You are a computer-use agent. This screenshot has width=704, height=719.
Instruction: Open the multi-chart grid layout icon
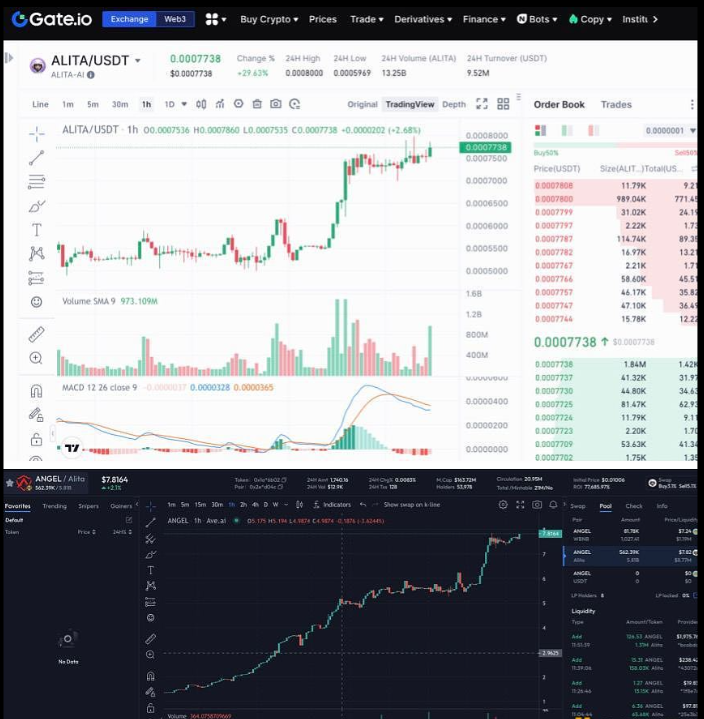[503, 104]
